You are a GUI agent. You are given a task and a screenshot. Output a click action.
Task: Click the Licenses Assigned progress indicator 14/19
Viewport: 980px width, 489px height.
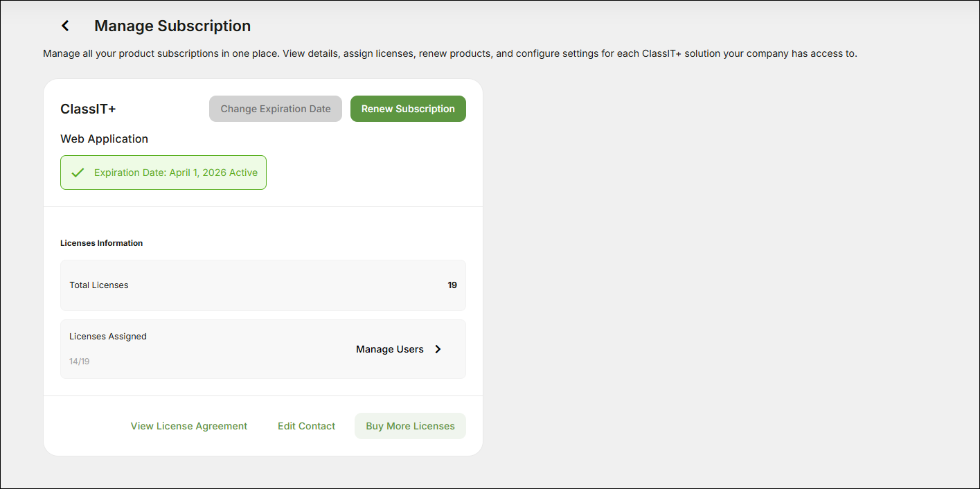pos(79,361)
